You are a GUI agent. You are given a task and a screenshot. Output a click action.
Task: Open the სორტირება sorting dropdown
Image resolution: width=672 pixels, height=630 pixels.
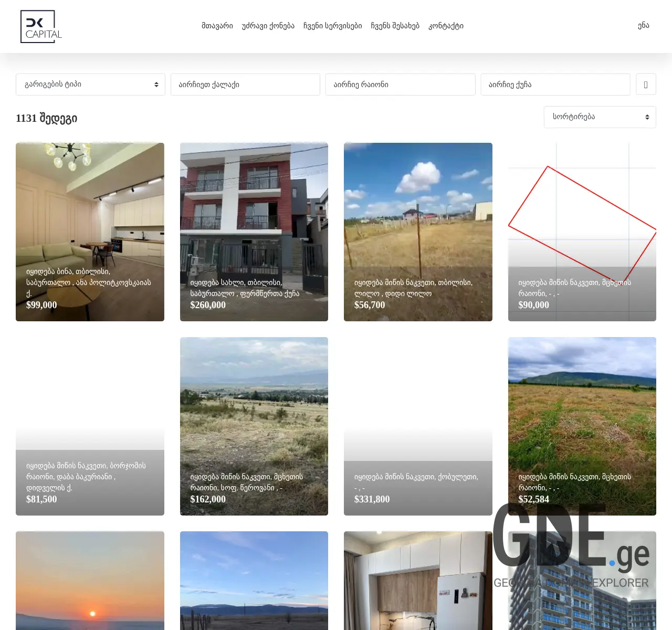pos(600,117)
